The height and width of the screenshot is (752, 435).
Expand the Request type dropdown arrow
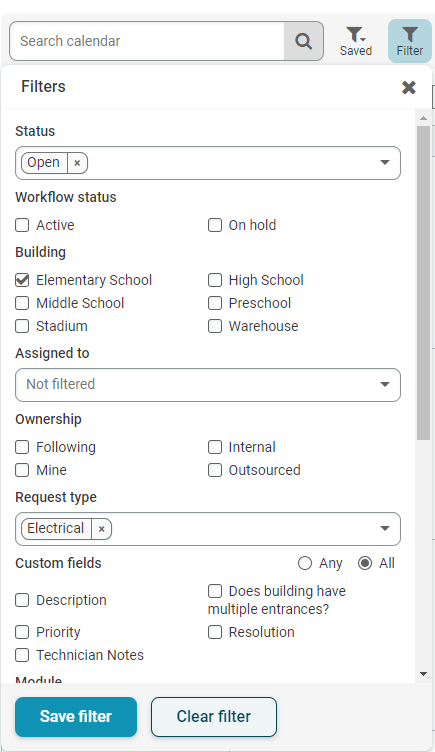click(x=385, y=529)
